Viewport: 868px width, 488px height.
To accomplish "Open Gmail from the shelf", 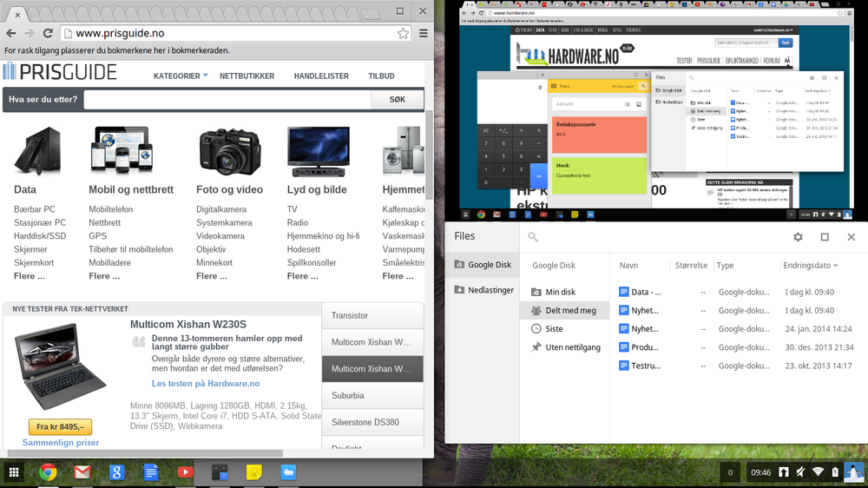I will coord(82,472).
